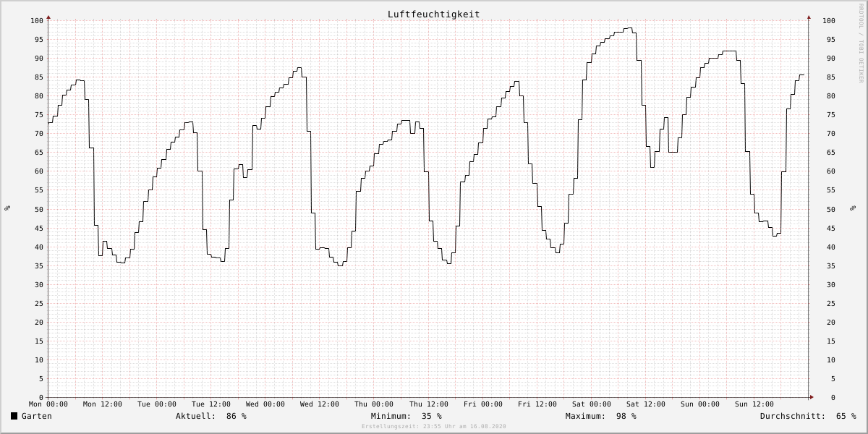Click the Sun 12:00 time axis label
868x434 pixels.
click(x=754, y=404)
